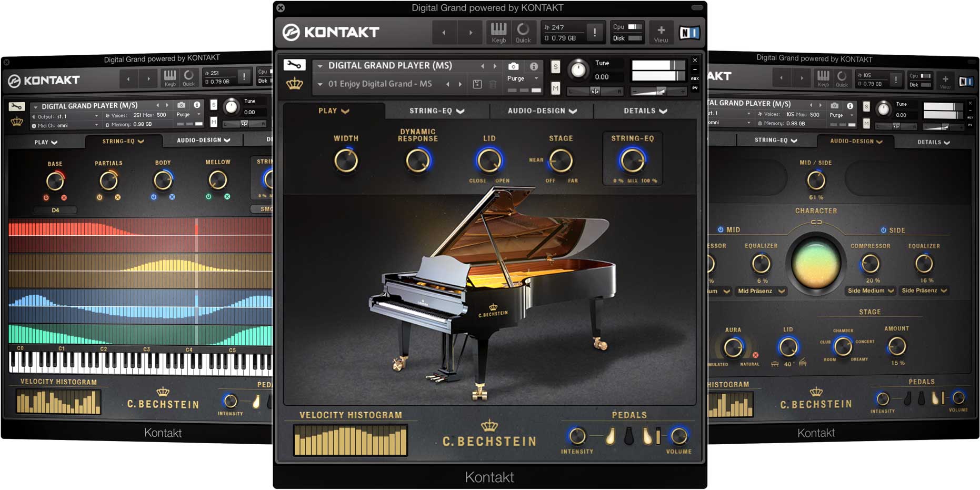Open the Quick load browser in center window
This screenshot has height=490, width=980.
523,32
